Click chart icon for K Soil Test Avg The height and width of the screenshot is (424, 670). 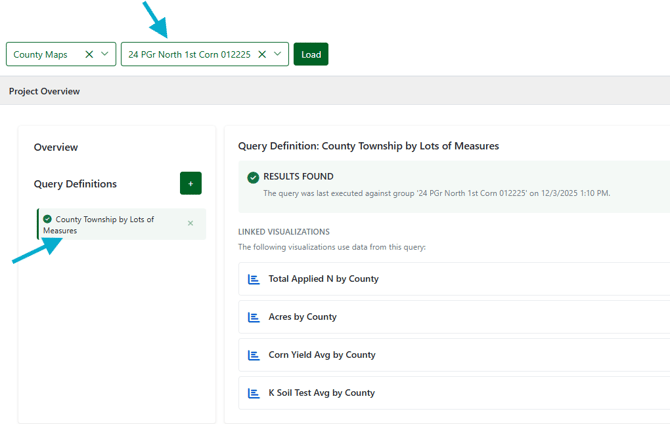click(253, 393)
